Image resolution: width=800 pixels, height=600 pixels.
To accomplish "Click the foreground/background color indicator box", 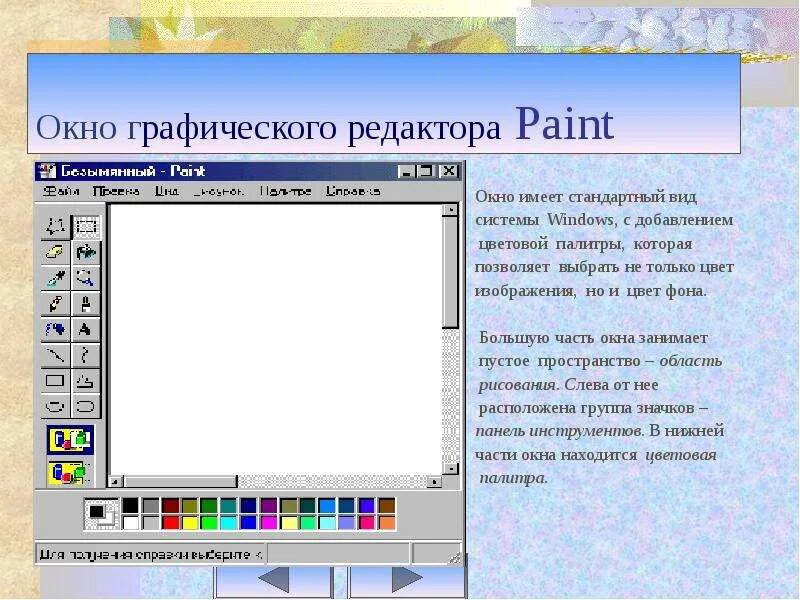I will click(101, 514).
